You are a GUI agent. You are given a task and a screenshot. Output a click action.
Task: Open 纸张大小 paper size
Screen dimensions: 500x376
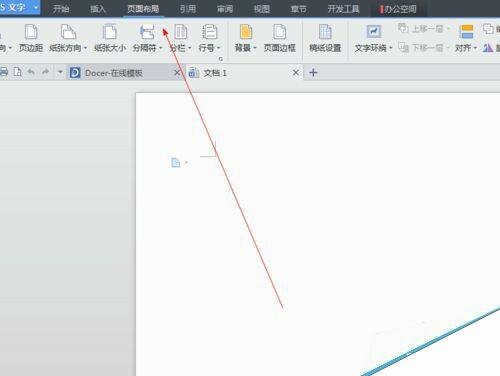(110, 38)
